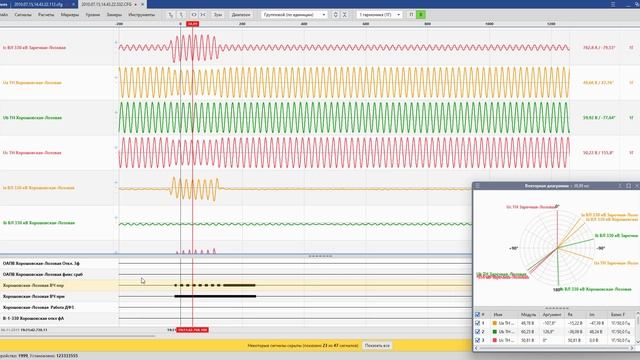Click the splitter handle above the vector table
Viewport: 640px width, 360px height.
tap(557, 308)
